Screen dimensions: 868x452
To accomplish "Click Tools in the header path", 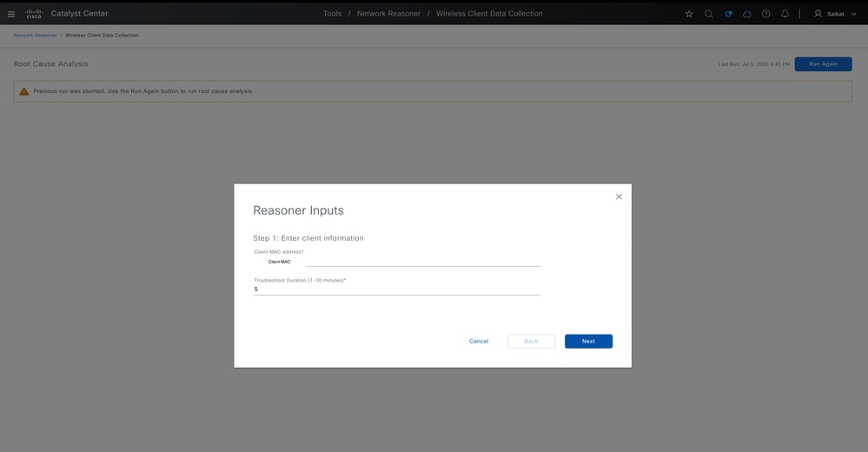I will [x=332, y=14].
